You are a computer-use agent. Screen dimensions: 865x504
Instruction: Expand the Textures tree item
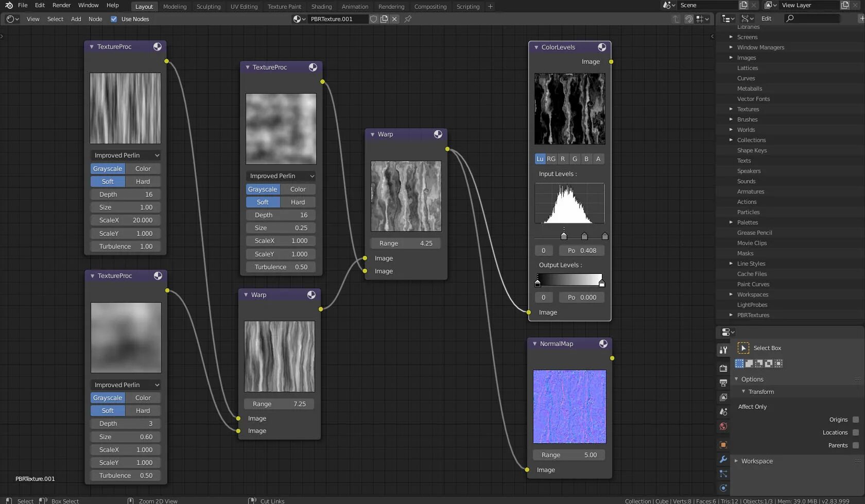coord(731,109)
